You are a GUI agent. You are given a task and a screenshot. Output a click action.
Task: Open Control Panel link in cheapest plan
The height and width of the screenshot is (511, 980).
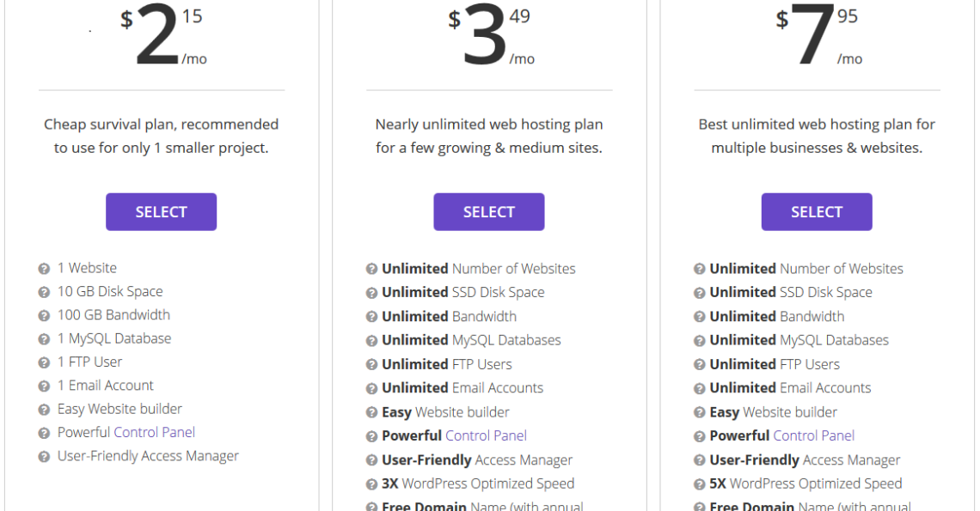[x=155, y=432]
